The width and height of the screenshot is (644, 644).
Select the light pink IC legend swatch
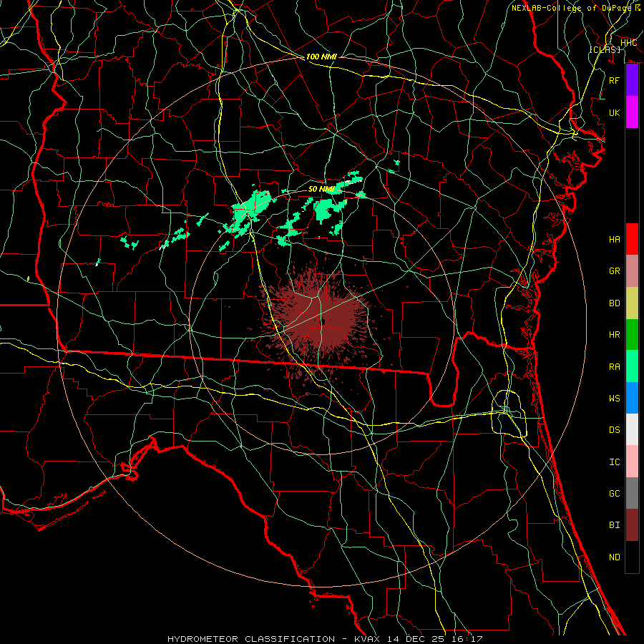[x=632, y=462]
